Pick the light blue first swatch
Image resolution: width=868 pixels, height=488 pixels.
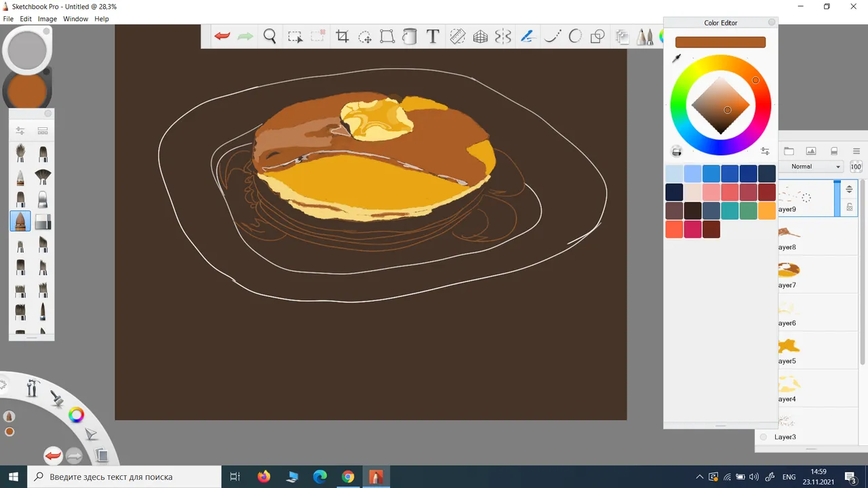coord(674,174)
